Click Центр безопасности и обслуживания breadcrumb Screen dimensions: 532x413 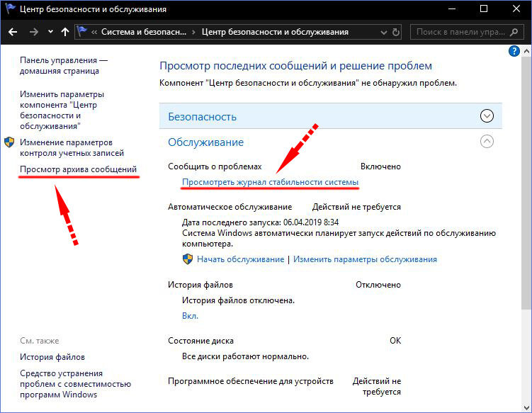tap(275, 32)
